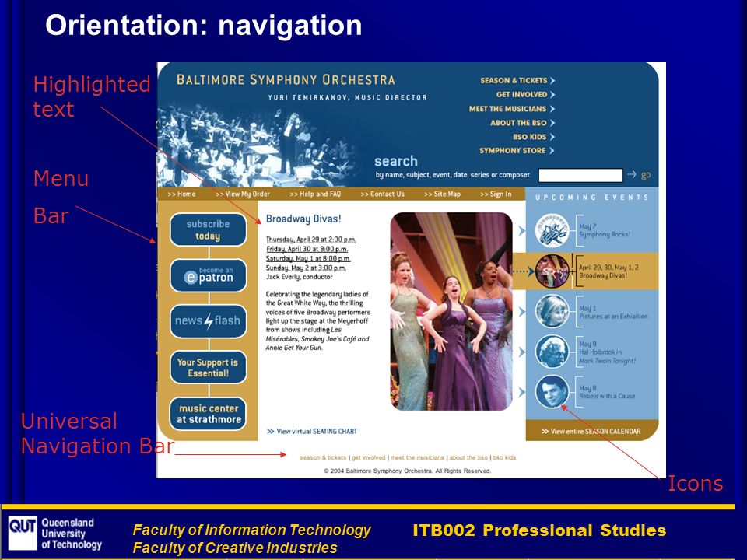The width and height of the screenshot is (747, 560).
Task: Click the go search button
Action: click(x=646, y=175)
